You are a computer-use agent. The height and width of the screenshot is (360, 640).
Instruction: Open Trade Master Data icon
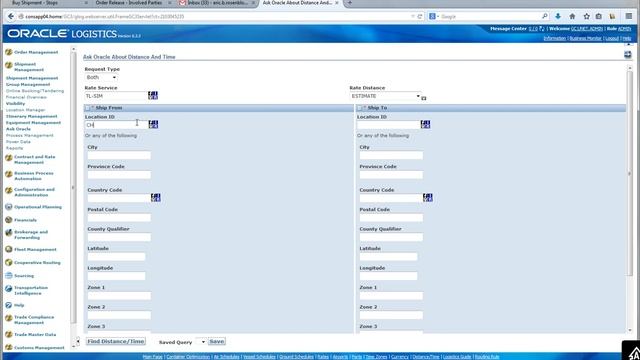tap(9, 334)
